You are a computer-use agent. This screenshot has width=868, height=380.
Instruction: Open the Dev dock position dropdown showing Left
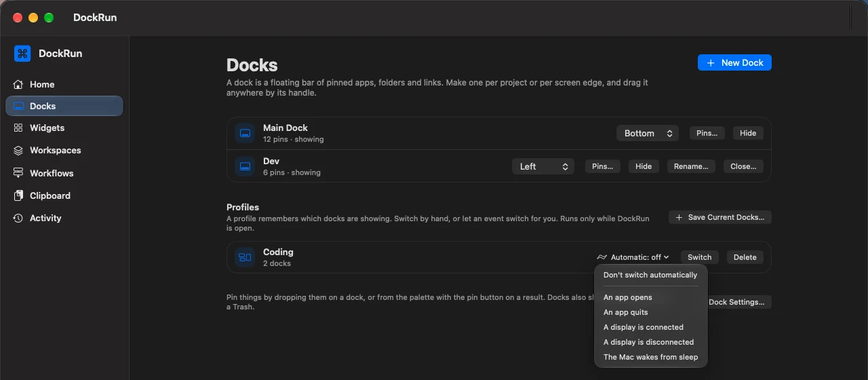pos(543,166)
